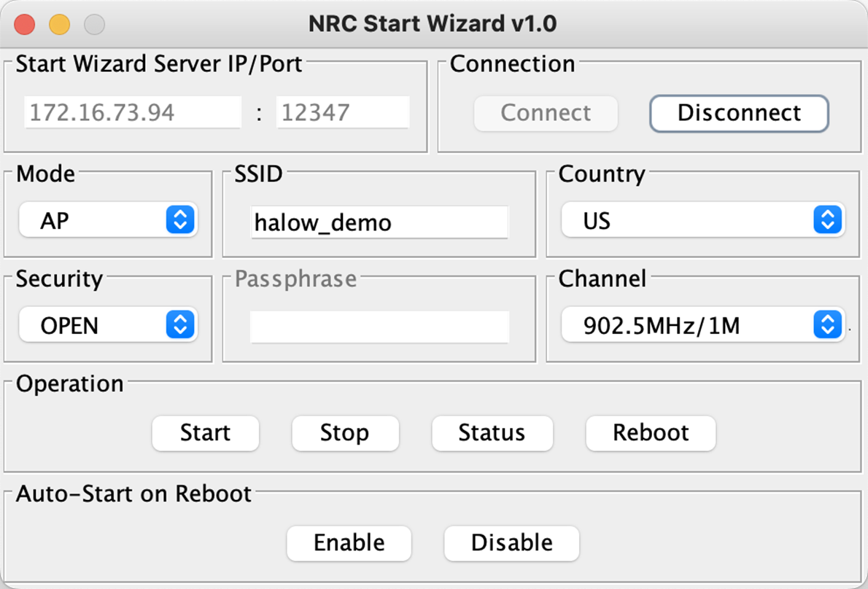
Task: Minimize the window using yellow button
Action: point(59,24)
